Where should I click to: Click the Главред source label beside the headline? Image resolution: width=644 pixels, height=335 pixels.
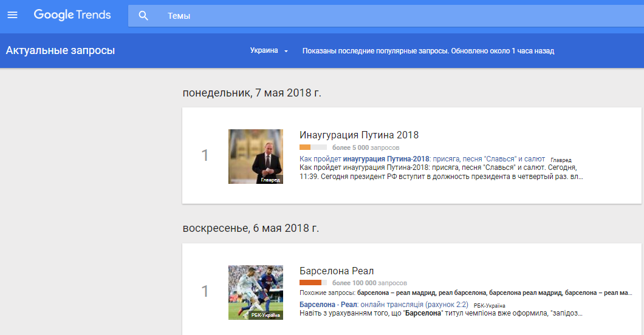560,160
